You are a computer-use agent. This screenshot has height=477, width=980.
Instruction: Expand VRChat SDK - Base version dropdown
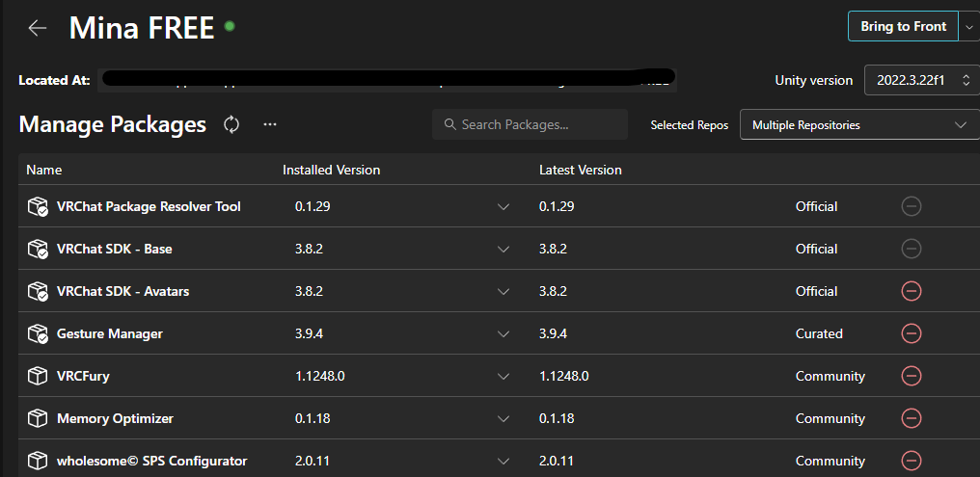(504, 249)
